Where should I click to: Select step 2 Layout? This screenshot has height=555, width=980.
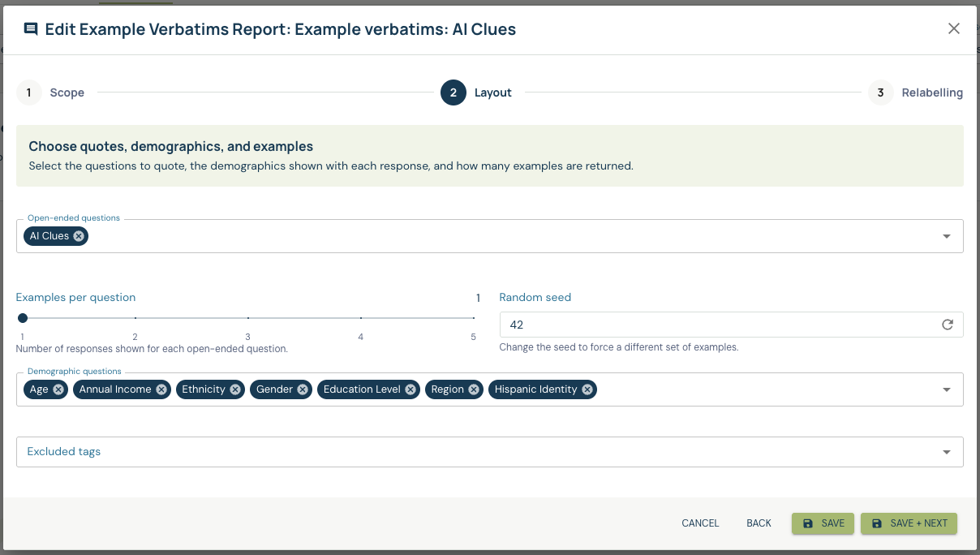(x=476, y=92)
